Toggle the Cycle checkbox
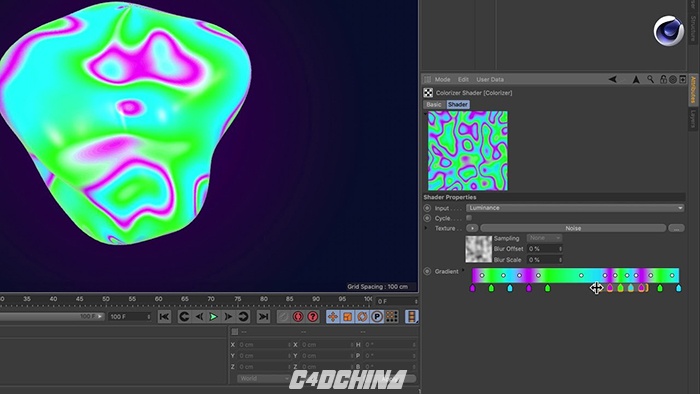 click(x=469, y=218)
